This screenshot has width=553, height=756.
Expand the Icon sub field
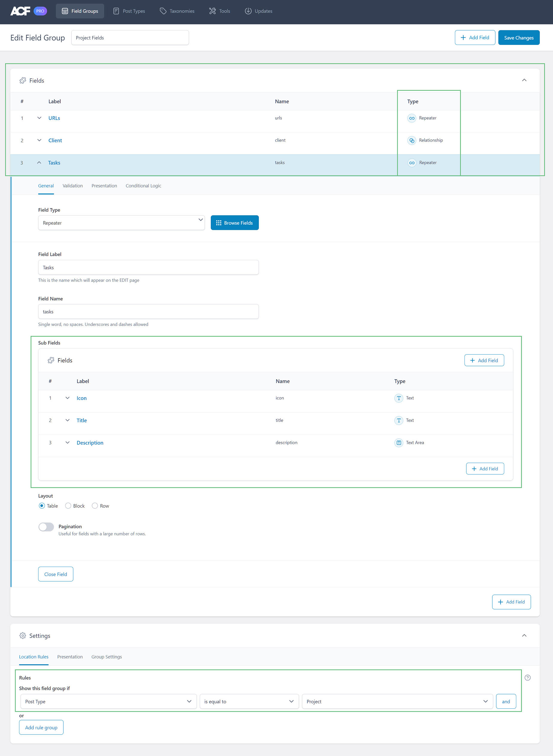click(x=67, y=398)
